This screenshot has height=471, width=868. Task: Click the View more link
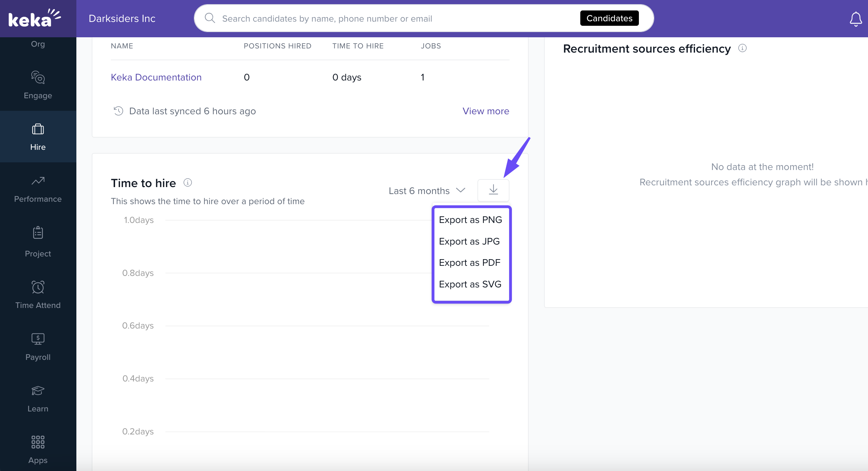pos(485,111)
